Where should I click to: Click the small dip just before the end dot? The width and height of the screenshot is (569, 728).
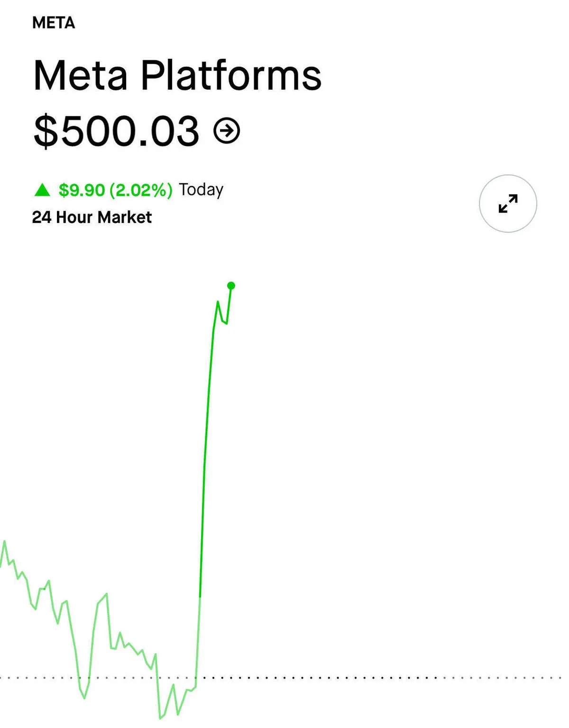(x=226, y=323)
